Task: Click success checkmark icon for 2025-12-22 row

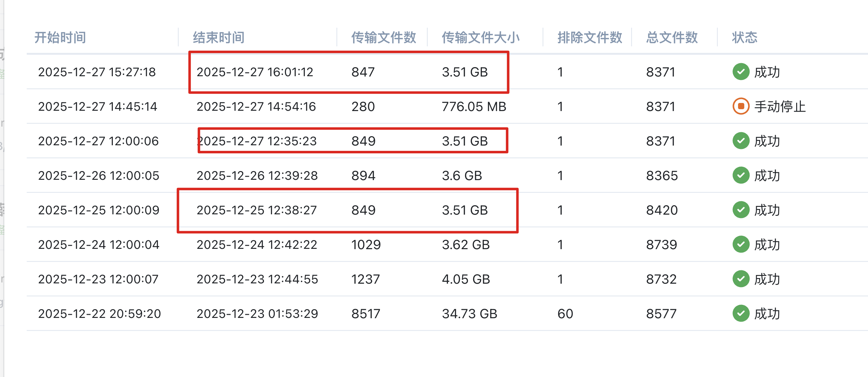Action: 741,314
